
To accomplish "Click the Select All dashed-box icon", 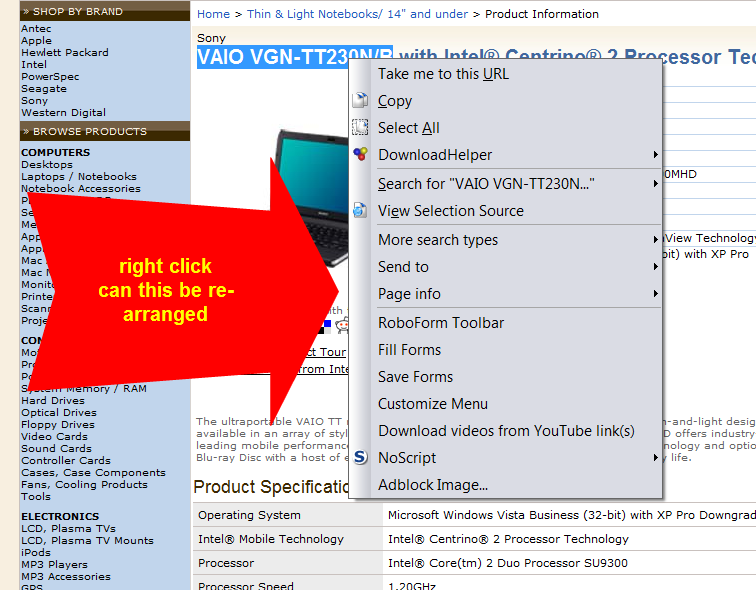I will coord(360,127).
